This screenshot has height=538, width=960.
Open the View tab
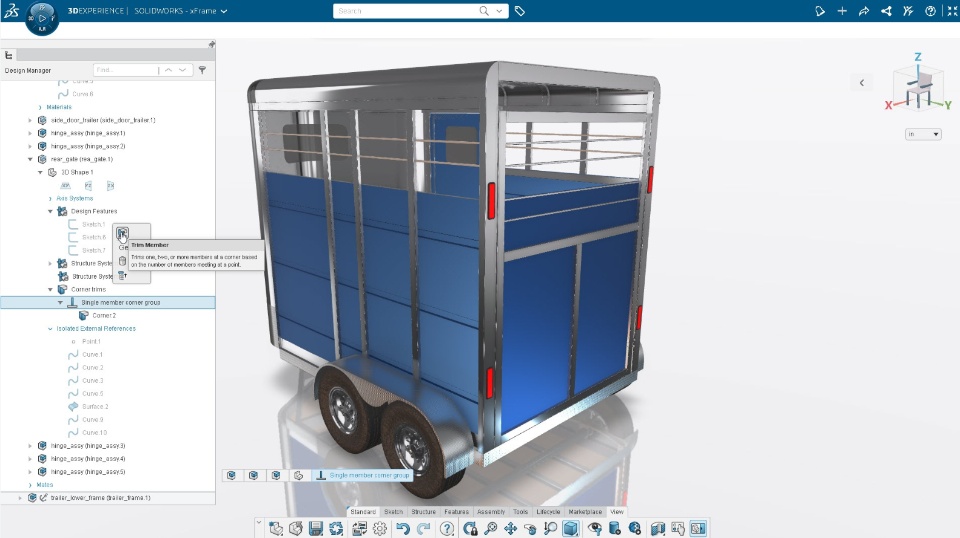click(x=617, y=512)
